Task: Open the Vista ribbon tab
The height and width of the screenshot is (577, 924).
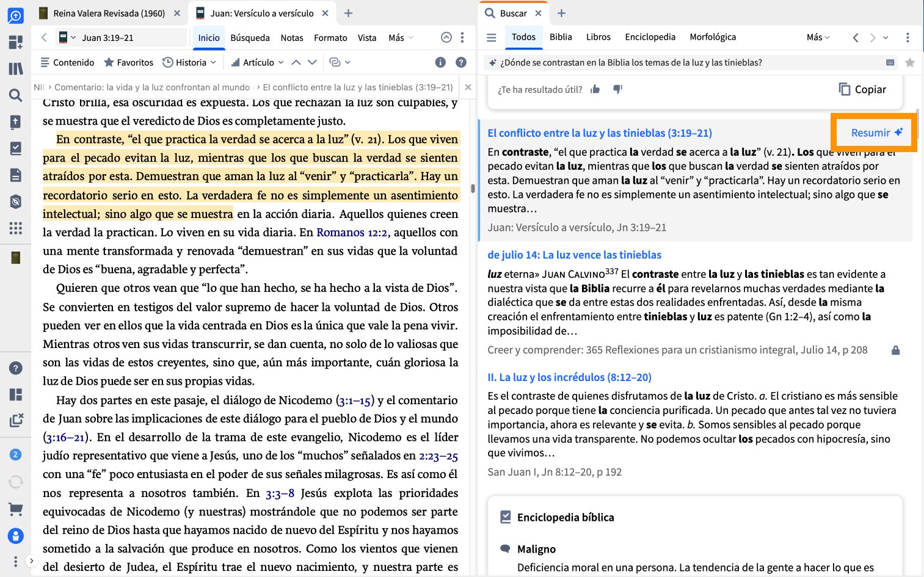Action: tap(367, 37)
